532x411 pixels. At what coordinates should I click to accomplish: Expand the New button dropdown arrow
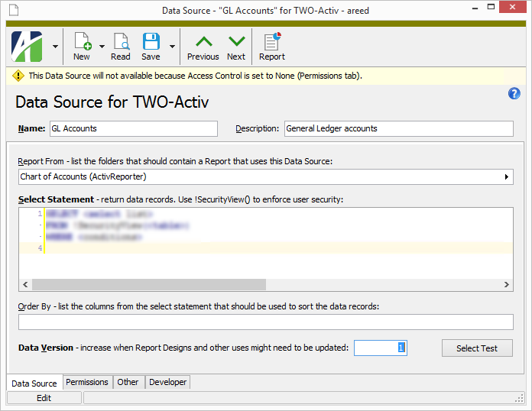[102, 47]
